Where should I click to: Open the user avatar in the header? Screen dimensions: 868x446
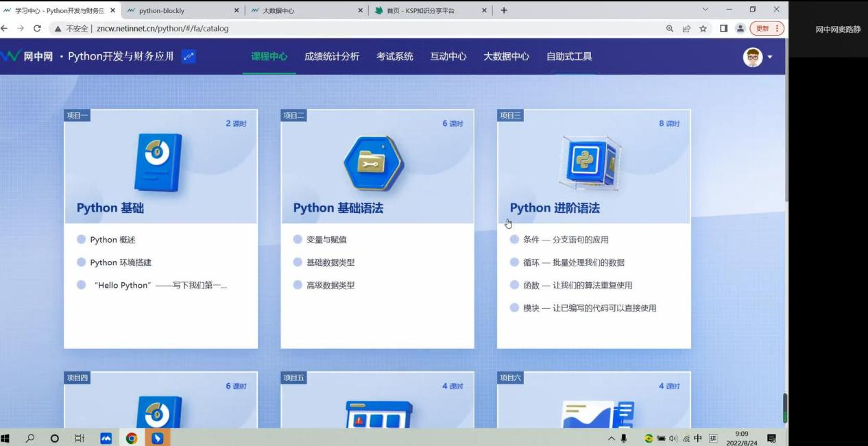(753, 57)
